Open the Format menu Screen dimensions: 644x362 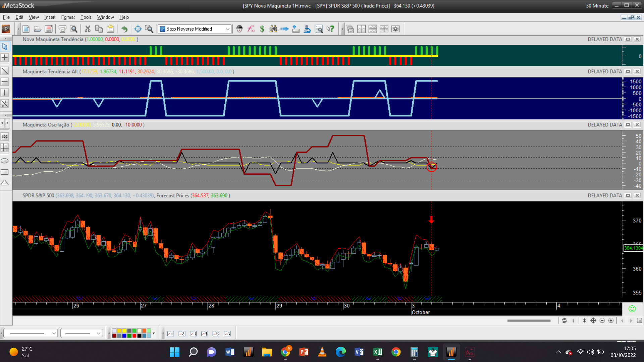pos(68,17)
